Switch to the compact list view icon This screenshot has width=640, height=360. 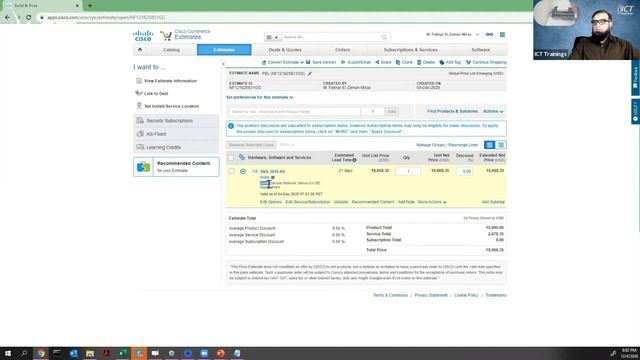[x=489, y=145]
